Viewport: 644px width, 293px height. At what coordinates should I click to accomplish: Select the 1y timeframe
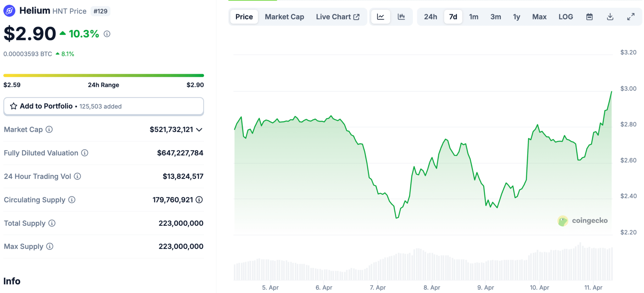point(517,17)
